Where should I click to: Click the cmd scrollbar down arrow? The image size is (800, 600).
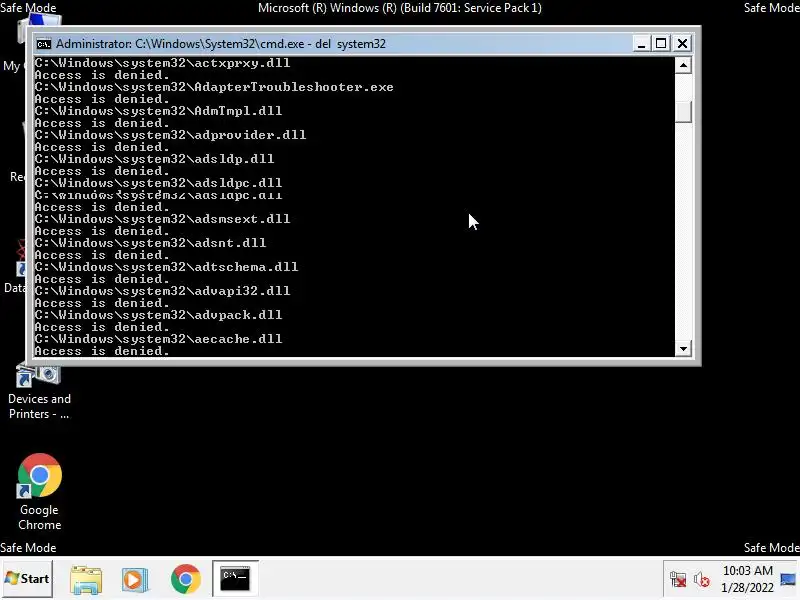click(683, 349)
